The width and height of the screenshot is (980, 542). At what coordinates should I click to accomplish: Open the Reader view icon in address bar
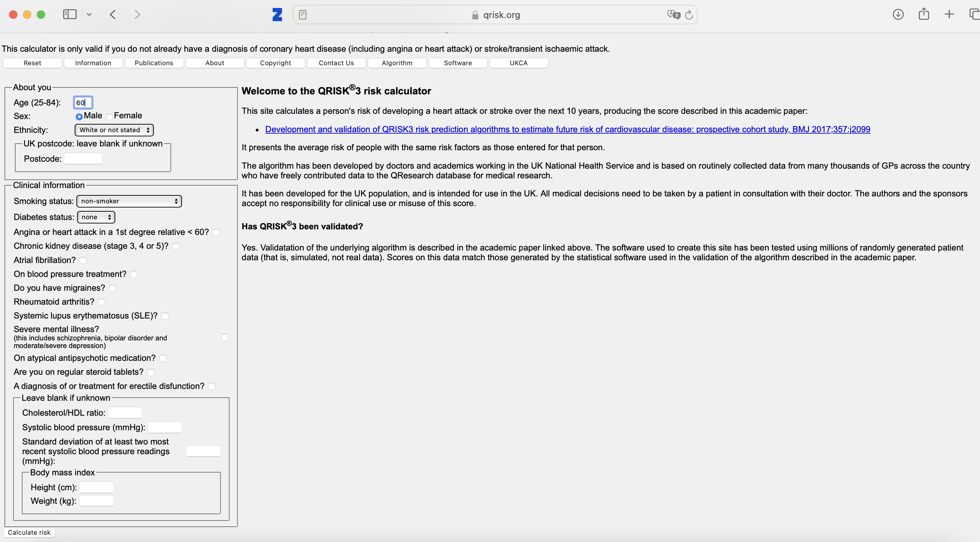click(302, 15)
